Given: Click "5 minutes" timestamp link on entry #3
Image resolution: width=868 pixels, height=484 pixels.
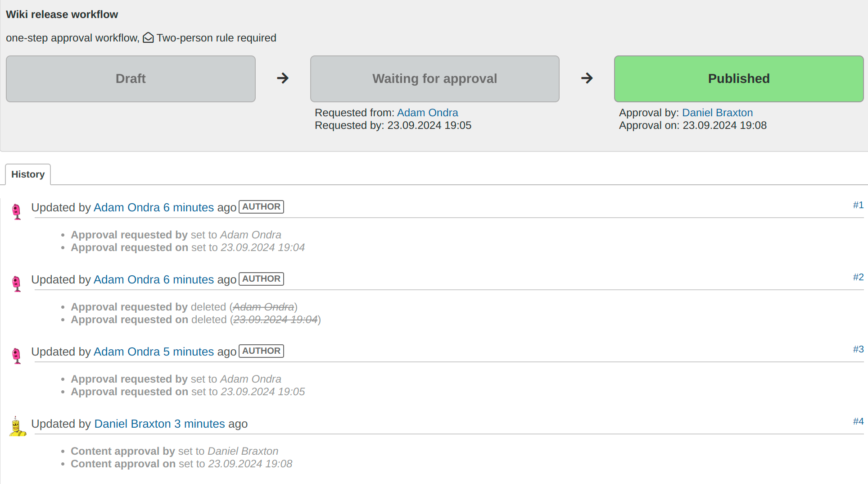Looking at the screenshot, I should 188,352.
